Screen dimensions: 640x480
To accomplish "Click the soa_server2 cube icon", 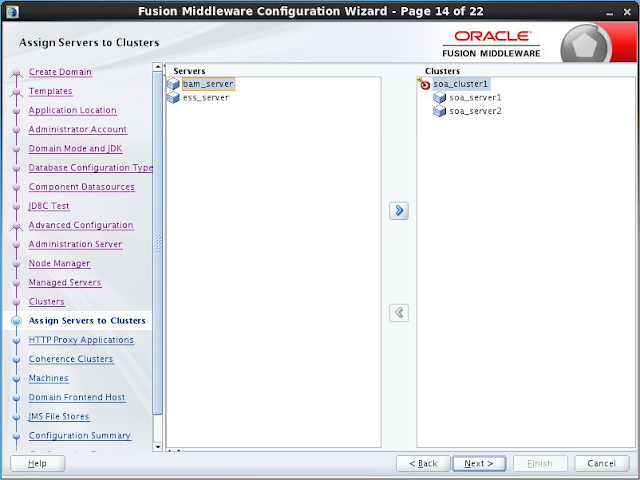I will coord(440,111).
